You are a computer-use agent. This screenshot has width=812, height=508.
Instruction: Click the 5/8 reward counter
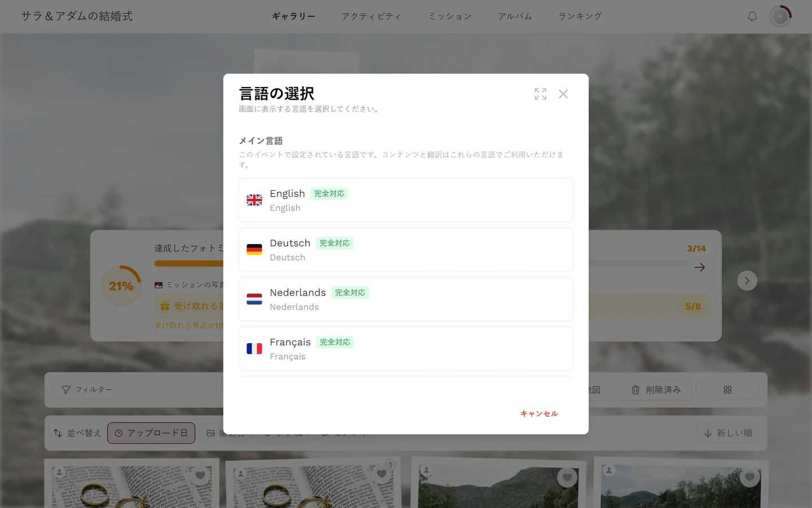(693, 306)
